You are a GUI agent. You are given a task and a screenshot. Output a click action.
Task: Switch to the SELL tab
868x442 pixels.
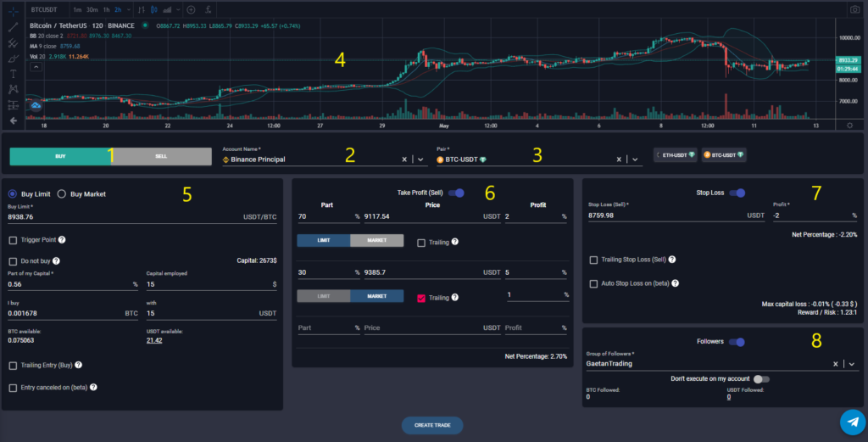(x=160, y=156)
